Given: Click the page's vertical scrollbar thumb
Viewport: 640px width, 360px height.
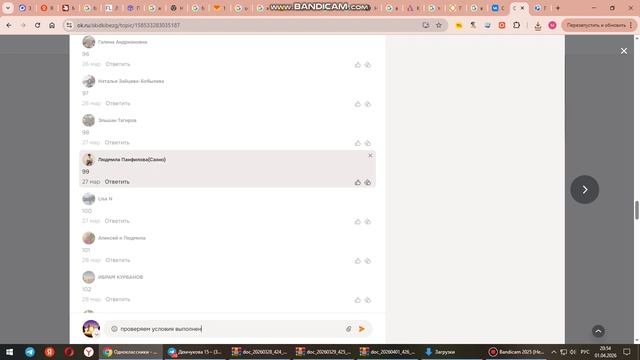Looking at the screenshot, I should (x=637, y=210).
